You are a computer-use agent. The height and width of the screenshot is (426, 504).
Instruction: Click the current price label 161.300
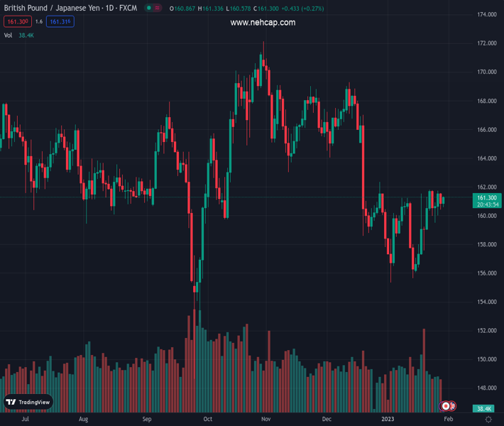click(x=486, y=197)
